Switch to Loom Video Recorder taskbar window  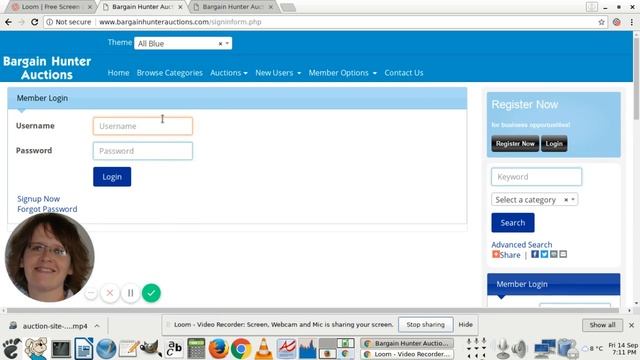[x=407, y=354]
